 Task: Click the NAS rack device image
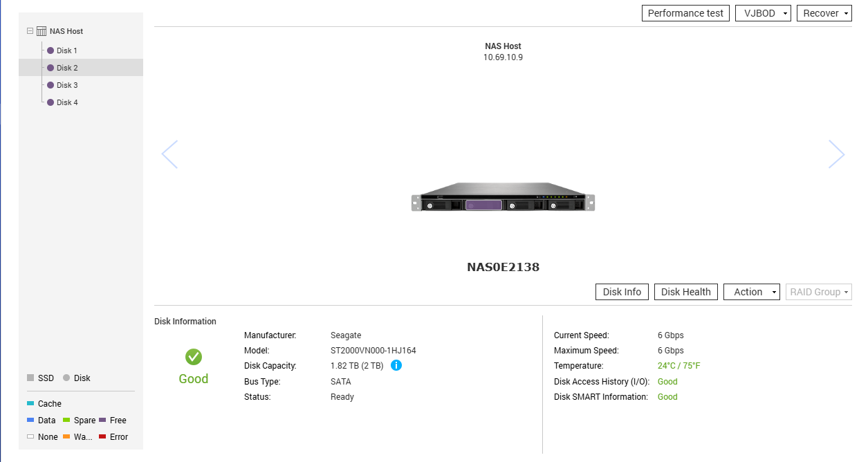click(x=503, y=197)
